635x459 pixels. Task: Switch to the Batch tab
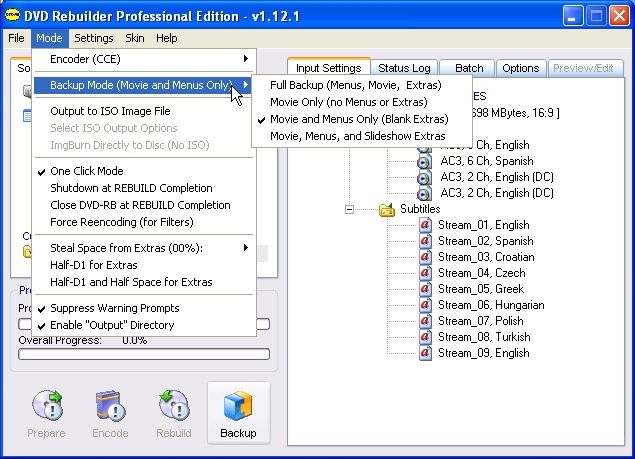pyautogui.click(x=469, y=68)
